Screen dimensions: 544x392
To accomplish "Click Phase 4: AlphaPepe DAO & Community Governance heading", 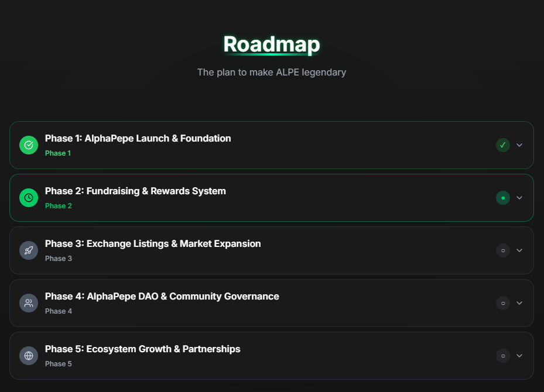I will click(162, 297).
